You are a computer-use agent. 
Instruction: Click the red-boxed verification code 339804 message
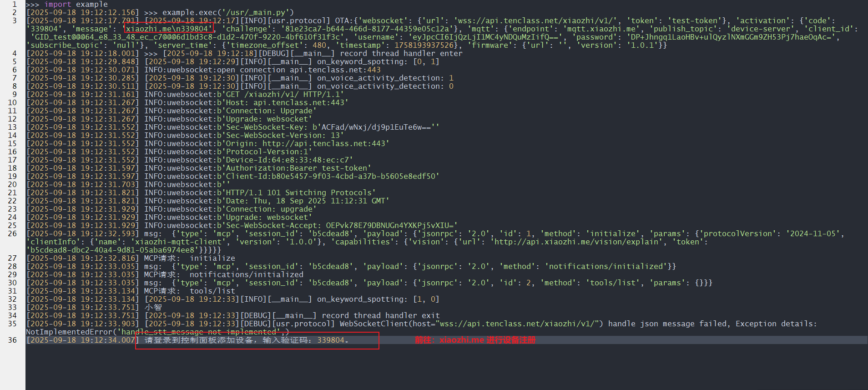(247, 340)
